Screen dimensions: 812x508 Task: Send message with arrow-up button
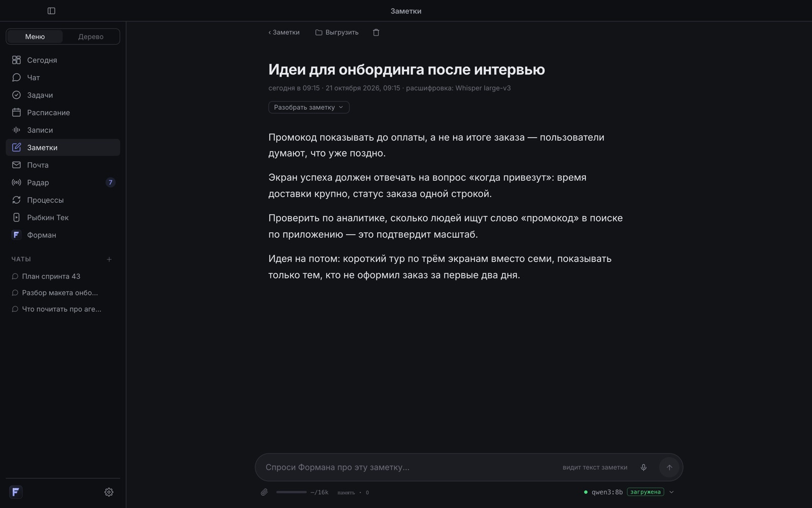[669, 467]
